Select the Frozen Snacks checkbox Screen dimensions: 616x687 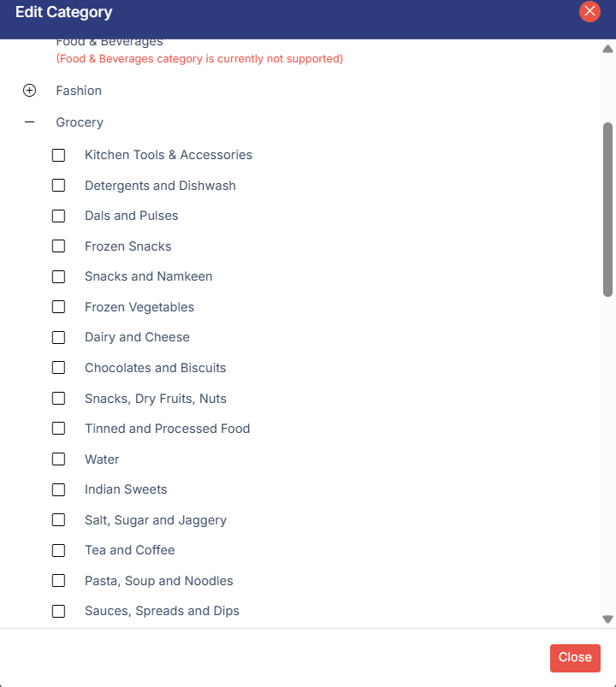[58, 246]
